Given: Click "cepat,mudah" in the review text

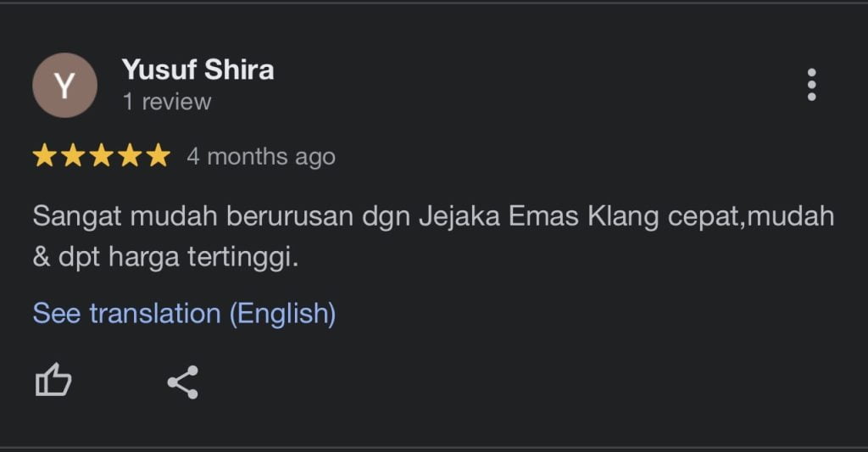Looking at the screenshot, I should (x=751, y=216).
